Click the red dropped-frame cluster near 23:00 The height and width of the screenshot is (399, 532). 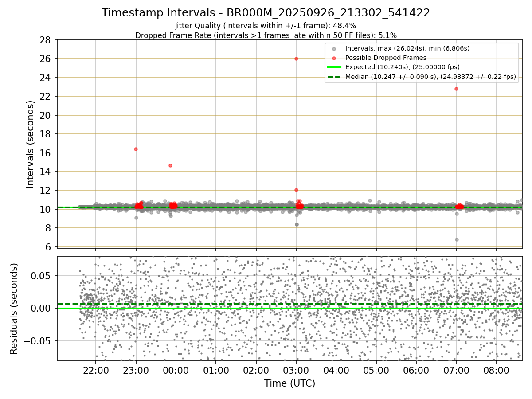(139, 206)
